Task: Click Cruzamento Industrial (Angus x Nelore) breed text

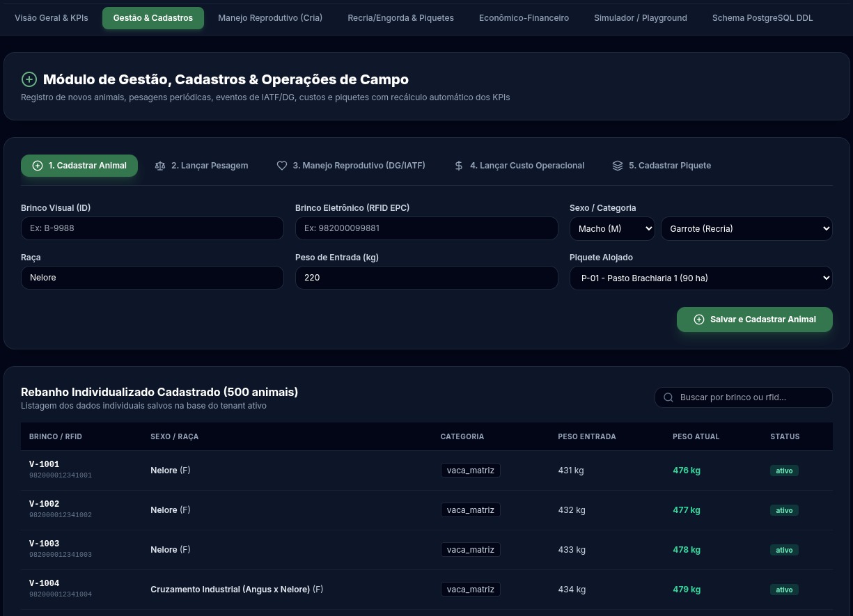Action: click(230, 590)
